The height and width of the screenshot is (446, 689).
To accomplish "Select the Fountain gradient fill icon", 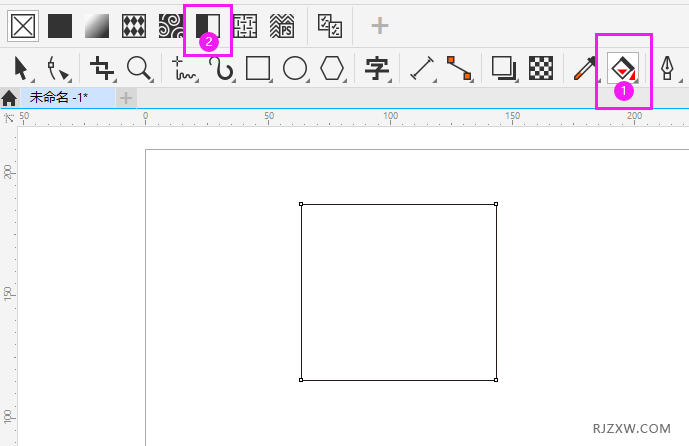I will [97, 26].
